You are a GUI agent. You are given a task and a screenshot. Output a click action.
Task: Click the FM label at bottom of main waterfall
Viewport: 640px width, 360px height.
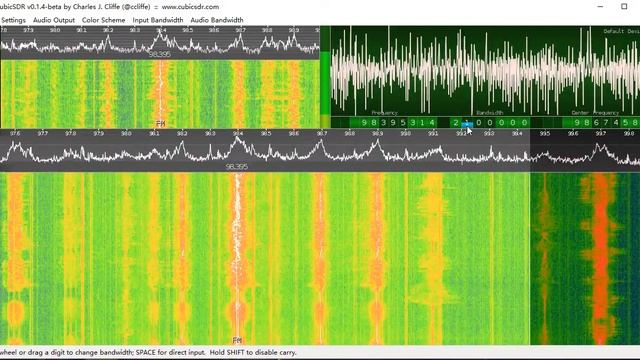pyautogui.click(x=237, y=340)
